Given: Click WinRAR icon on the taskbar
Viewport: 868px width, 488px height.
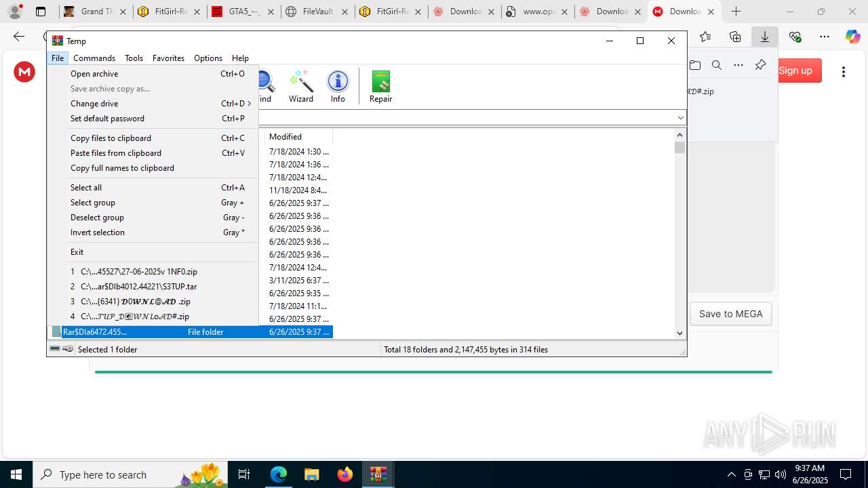Looking at the screenshot, I should [378, 474].
